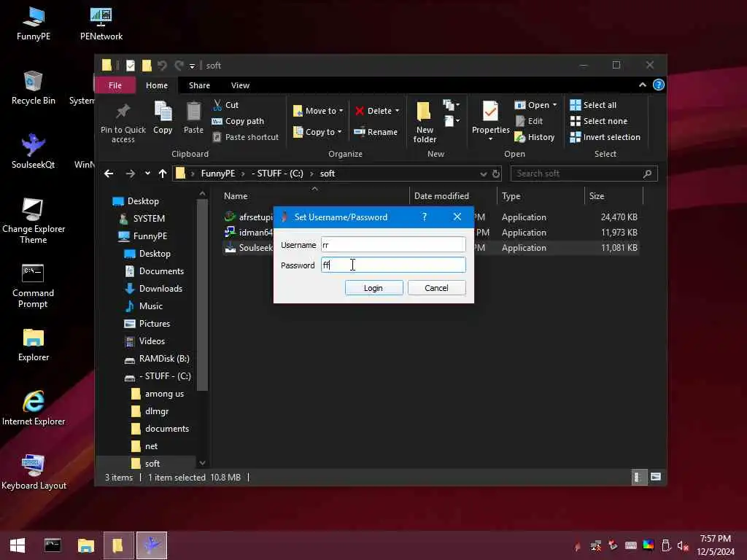Click History in the Open group
Viewport: 747px width, 560px height.
(535, 137)
